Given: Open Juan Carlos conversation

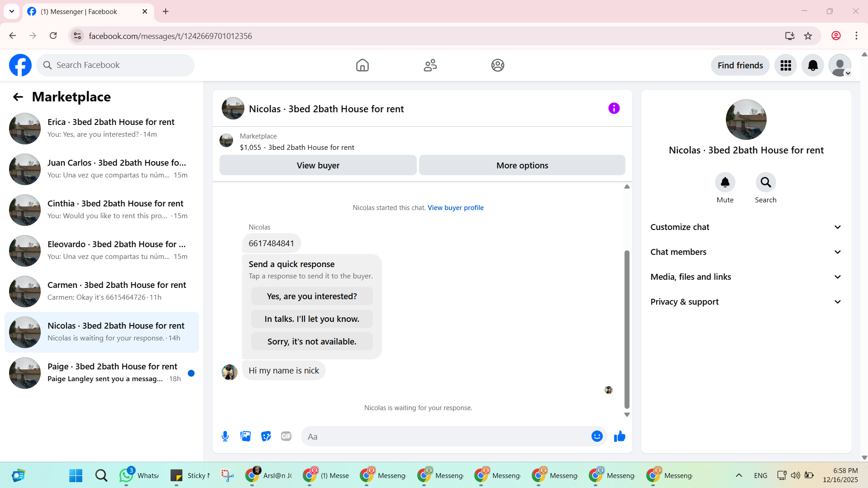Looking at the screenshot, I should pos(102,169).
